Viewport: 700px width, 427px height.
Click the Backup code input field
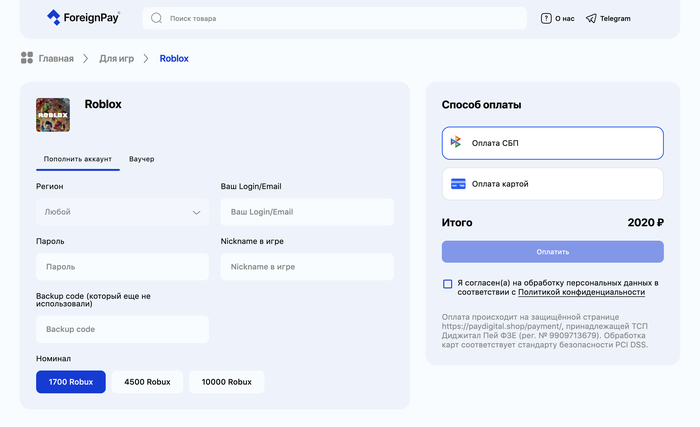tap(122, 329)
